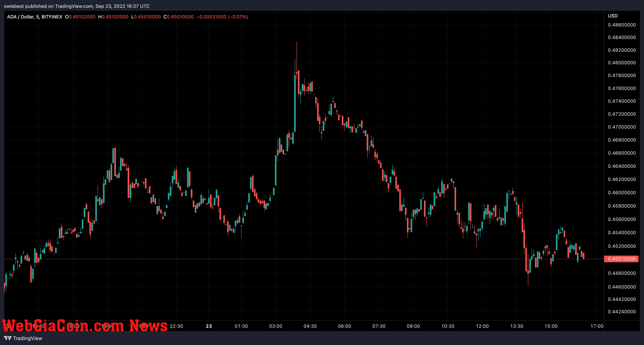Click the low value L0.45010000

(x=146, y=17)
